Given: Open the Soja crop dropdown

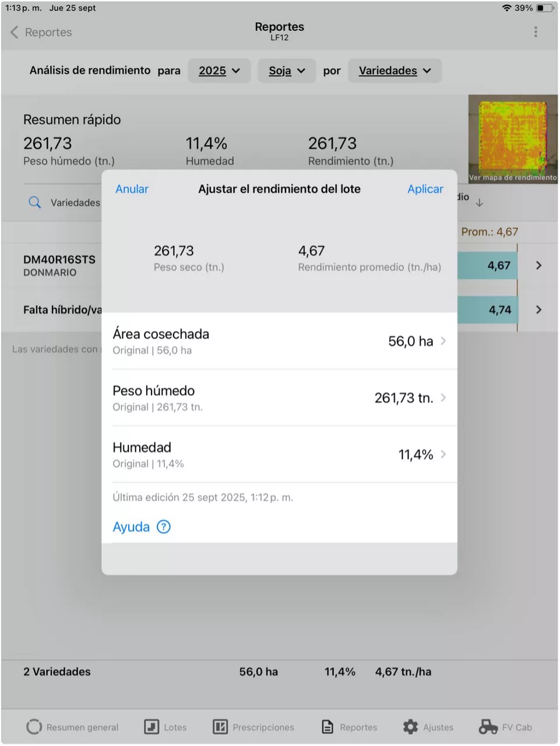Looking at the screenshot, I should click(x=287, y=71).
